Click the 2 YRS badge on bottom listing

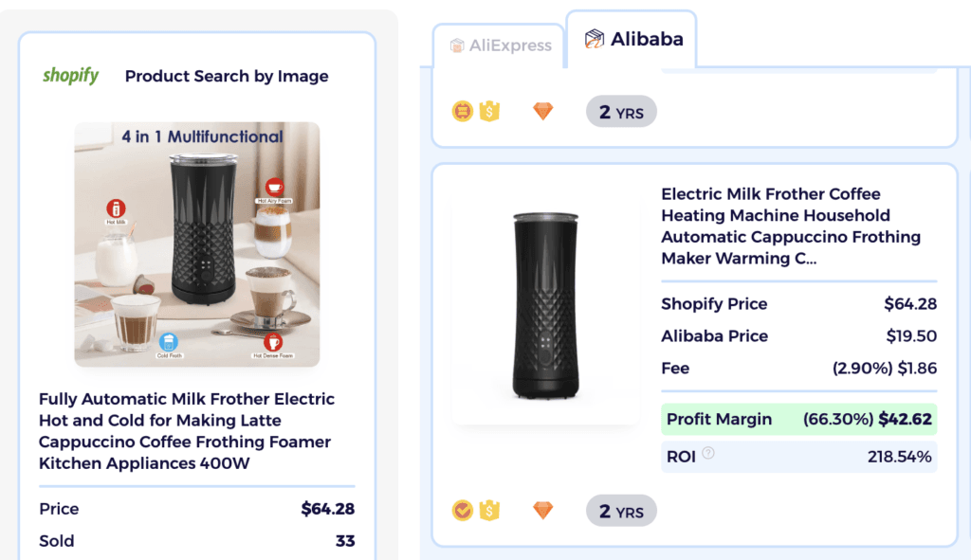tap(621, 510)
